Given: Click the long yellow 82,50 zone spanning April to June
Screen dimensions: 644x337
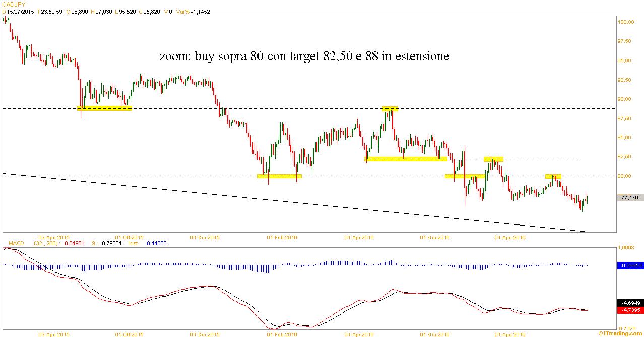Looking at the screenshot, I should 406,159.
